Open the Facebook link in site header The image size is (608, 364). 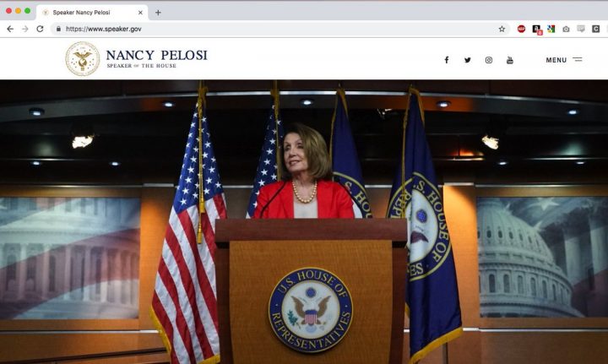click(x=447, y=60)
